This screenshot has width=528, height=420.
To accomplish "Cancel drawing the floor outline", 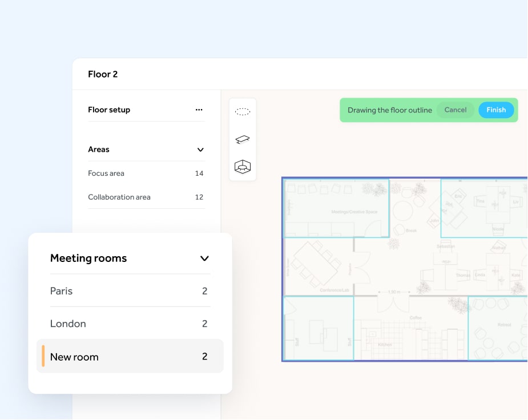I will point(456,110).
